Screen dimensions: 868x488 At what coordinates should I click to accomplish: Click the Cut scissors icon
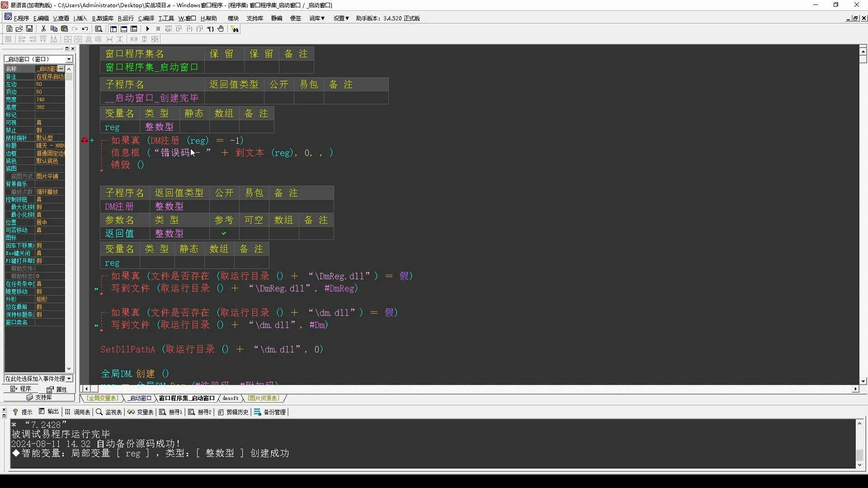tap(44, 29)
